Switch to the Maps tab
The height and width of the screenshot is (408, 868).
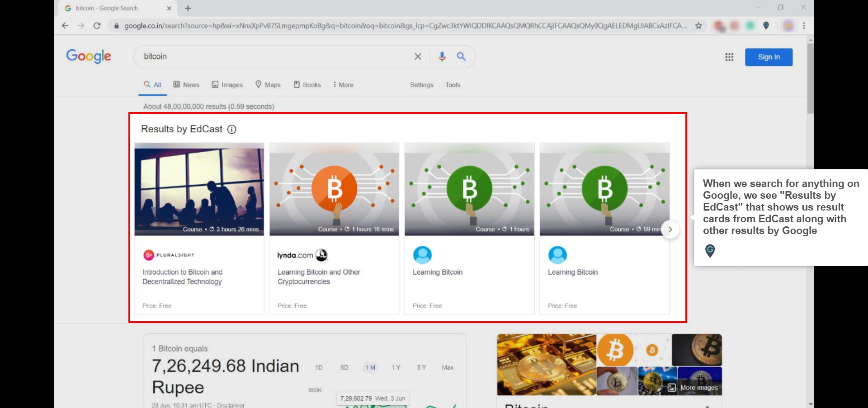[x=268, y=85]
